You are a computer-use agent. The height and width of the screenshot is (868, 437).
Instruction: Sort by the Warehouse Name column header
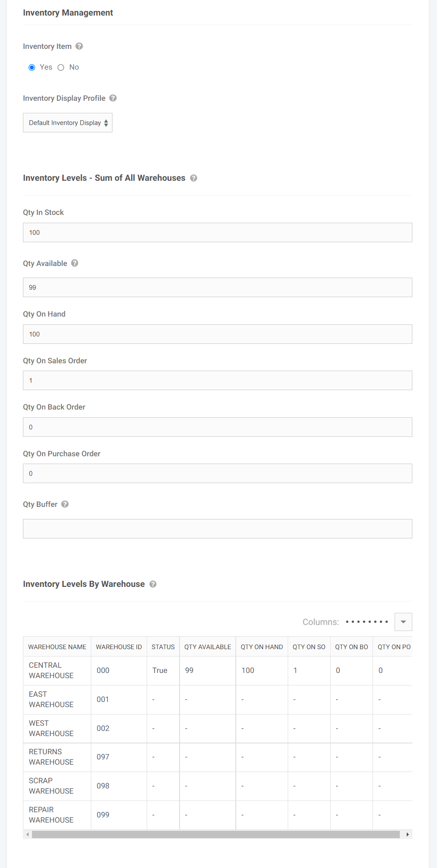(x=57, y=647)
